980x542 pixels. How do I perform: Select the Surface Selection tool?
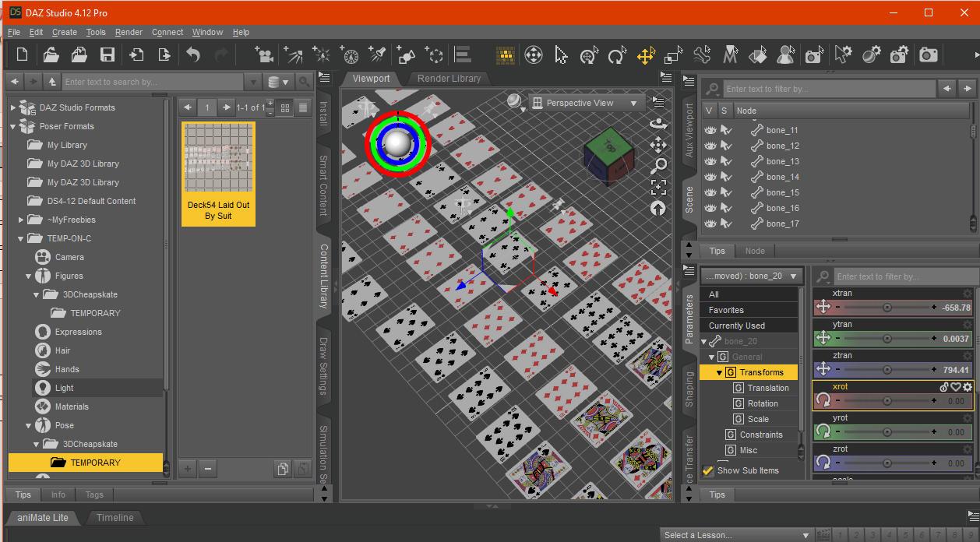pyautogui.click(x=758, y=55)
